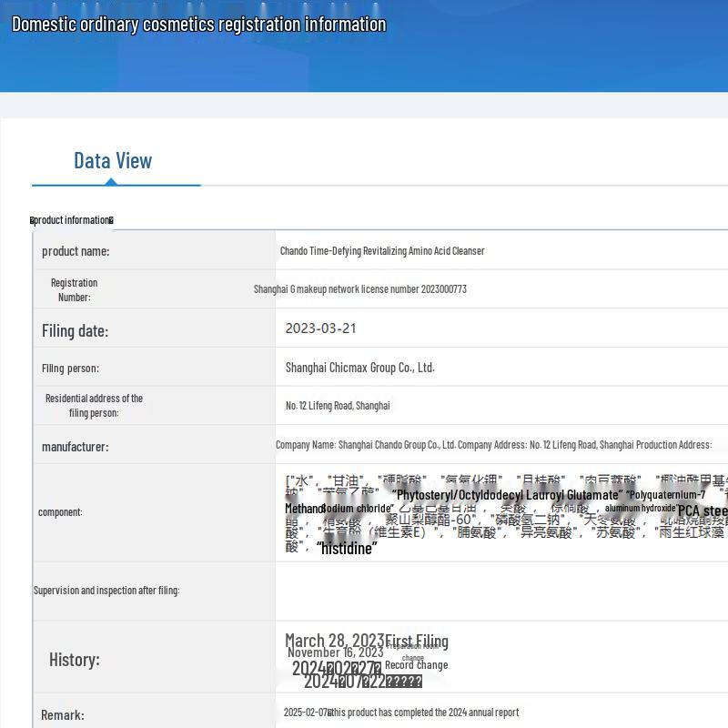
Task: Select the 'March 28, 2023 First Filing' history entry
Action: pos(367,641)
